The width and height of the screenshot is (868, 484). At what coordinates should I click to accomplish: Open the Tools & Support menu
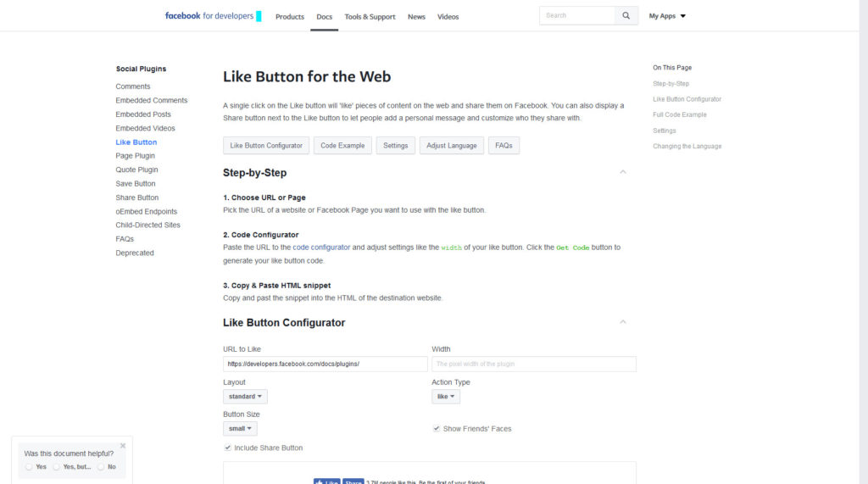[x=370, y=17]
